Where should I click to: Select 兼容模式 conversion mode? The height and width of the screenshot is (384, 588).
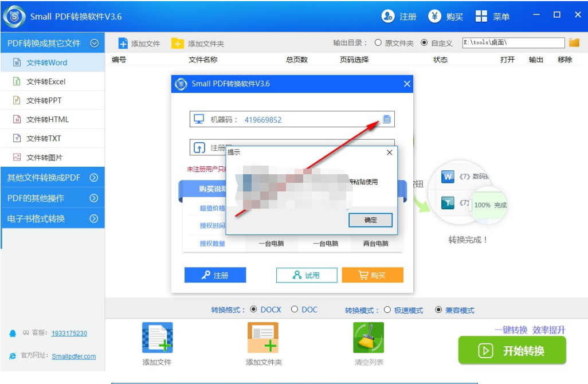coord(438,309)
